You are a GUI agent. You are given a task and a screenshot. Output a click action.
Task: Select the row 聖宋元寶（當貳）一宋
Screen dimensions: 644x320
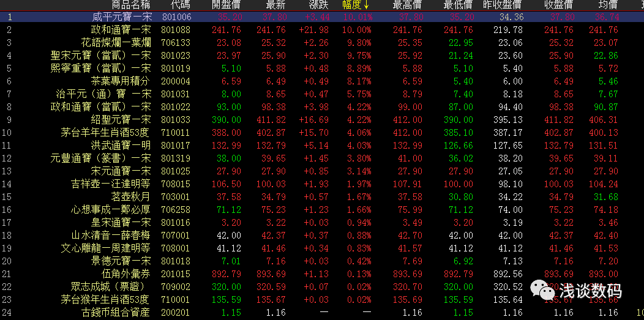tap(322, 56)
